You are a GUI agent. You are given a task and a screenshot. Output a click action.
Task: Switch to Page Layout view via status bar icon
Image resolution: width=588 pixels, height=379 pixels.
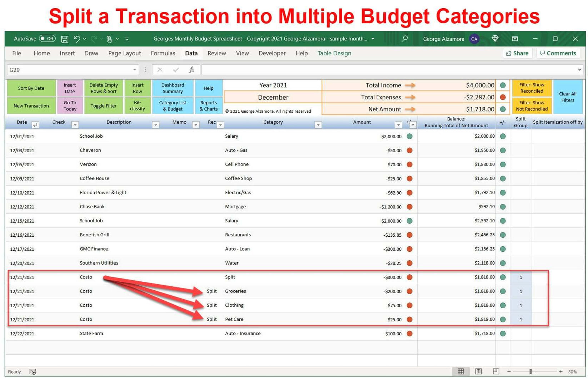click(x=479, y=371)
